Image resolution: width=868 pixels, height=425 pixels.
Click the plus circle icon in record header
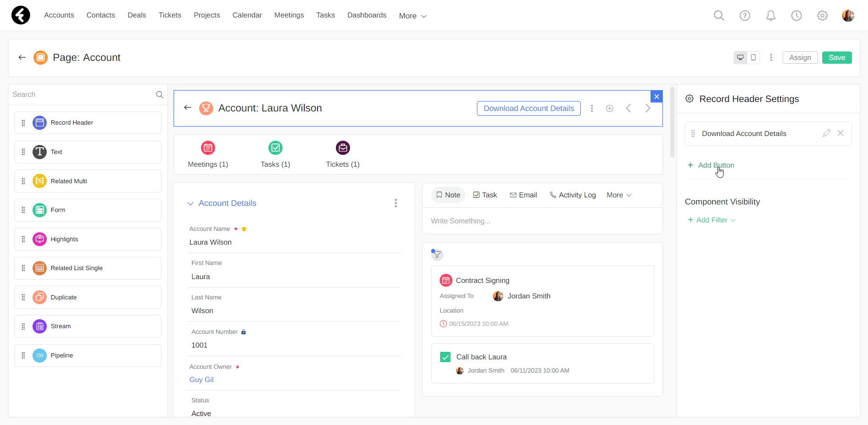pyautogui.click(x=609, y=109)
